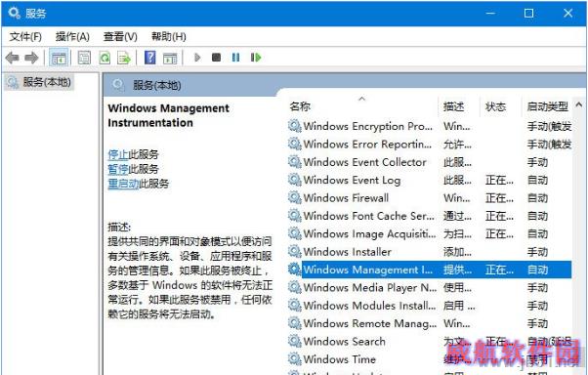Select Windows Font Cache Ser... service name

pyautogui.click(x=369, y=216)
